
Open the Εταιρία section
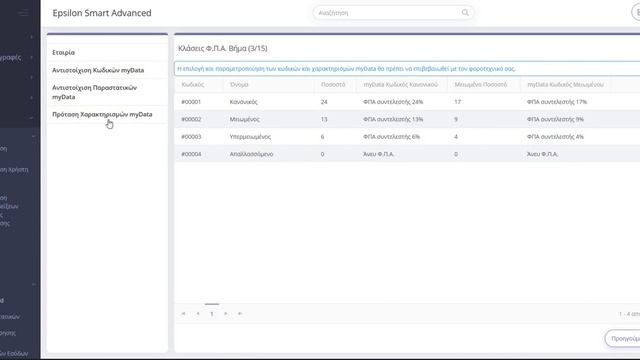pos(63,52)
